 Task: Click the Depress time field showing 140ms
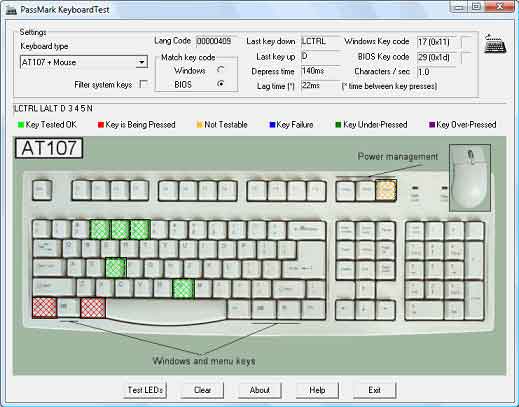320,71
